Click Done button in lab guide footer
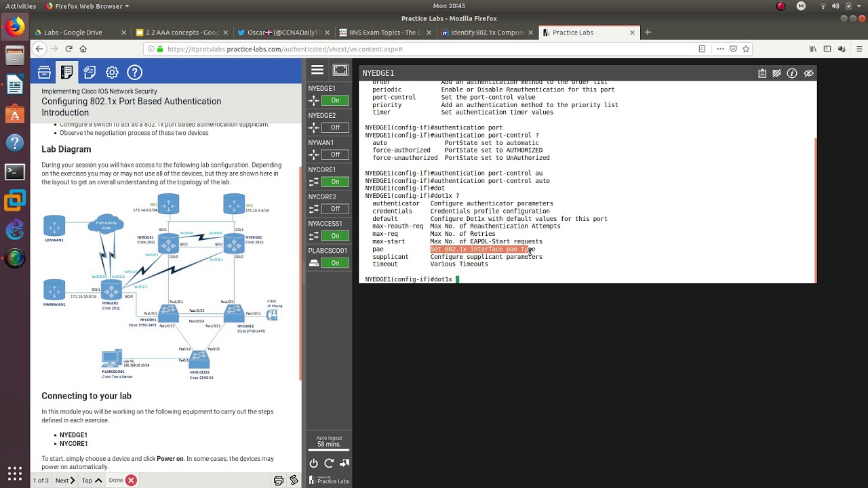 122,481
